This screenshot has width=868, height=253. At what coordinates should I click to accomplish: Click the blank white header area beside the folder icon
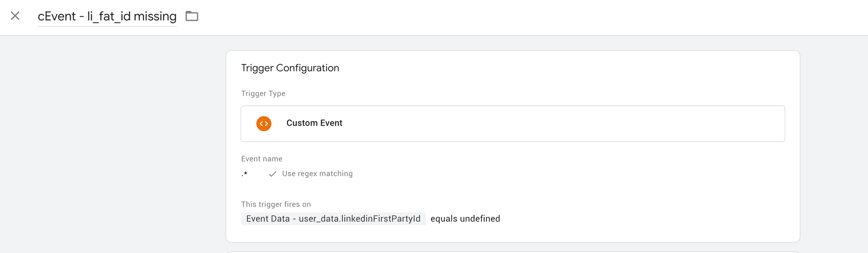[x=509, y=17]
